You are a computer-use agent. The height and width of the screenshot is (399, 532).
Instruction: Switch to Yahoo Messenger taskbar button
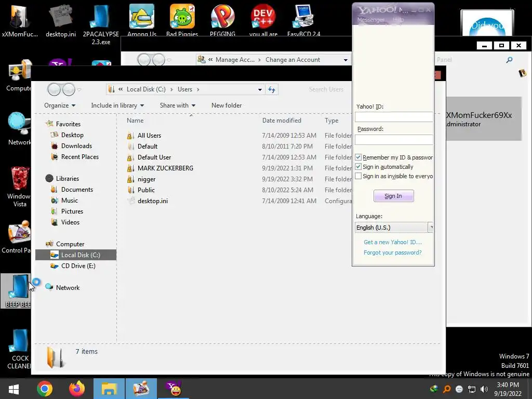tap(174, 389)
